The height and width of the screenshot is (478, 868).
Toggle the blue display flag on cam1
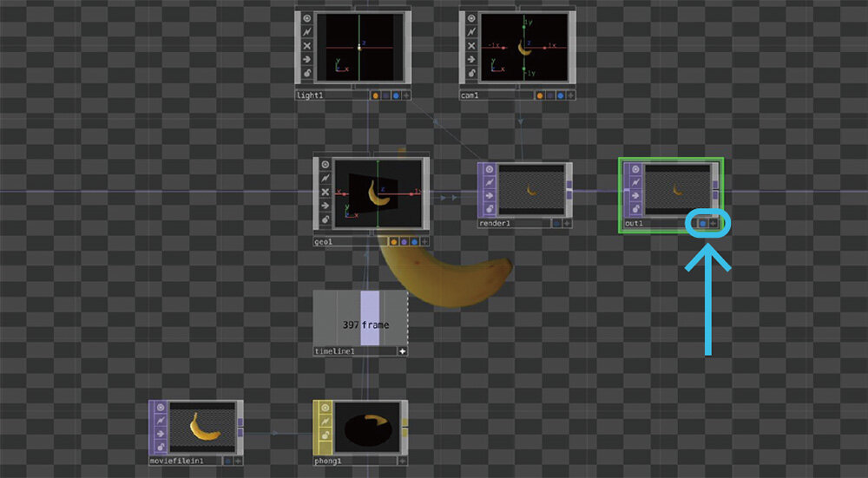pyautogui.click(x=560, y=95)
